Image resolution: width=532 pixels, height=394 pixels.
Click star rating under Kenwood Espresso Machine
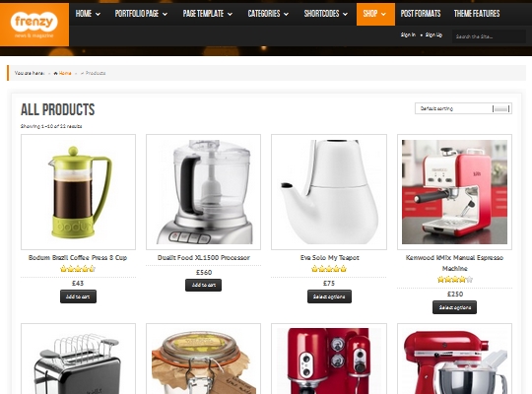[454, 280]
